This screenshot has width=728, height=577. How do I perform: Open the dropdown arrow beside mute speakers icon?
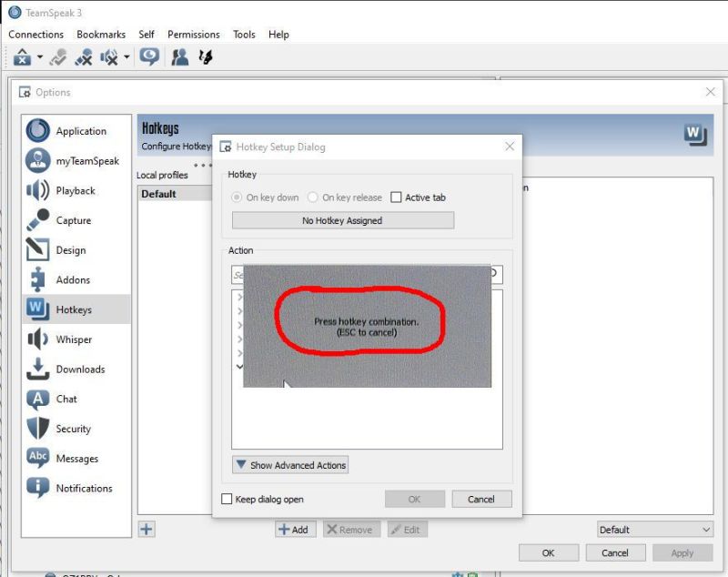pos(126,57)
